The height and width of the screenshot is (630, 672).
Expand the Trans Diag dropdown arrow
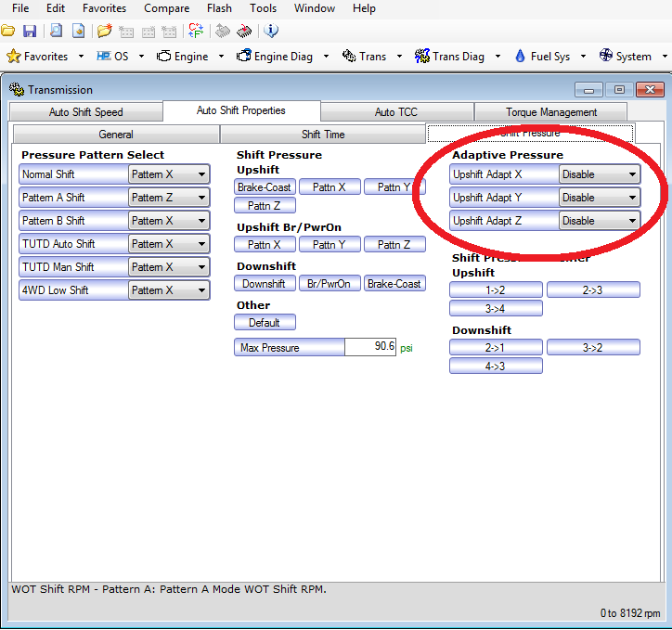498,56
